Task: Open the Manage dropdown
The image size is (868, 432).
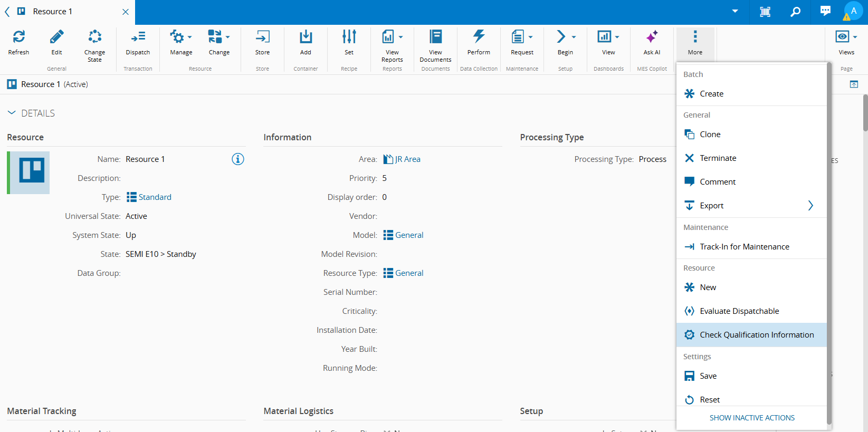Action: pos(181,37)
